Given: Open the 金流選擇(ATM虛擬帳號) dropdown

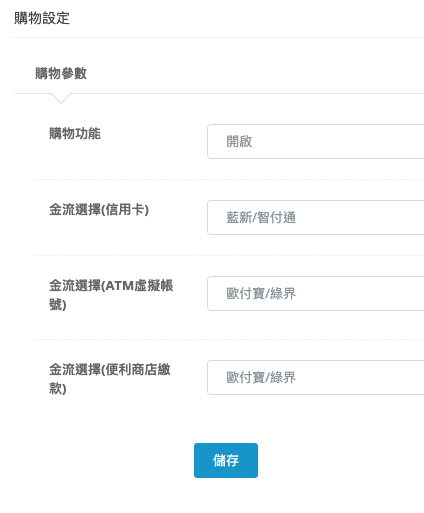Looking at the screenshot, I should [x=316, y=293].
